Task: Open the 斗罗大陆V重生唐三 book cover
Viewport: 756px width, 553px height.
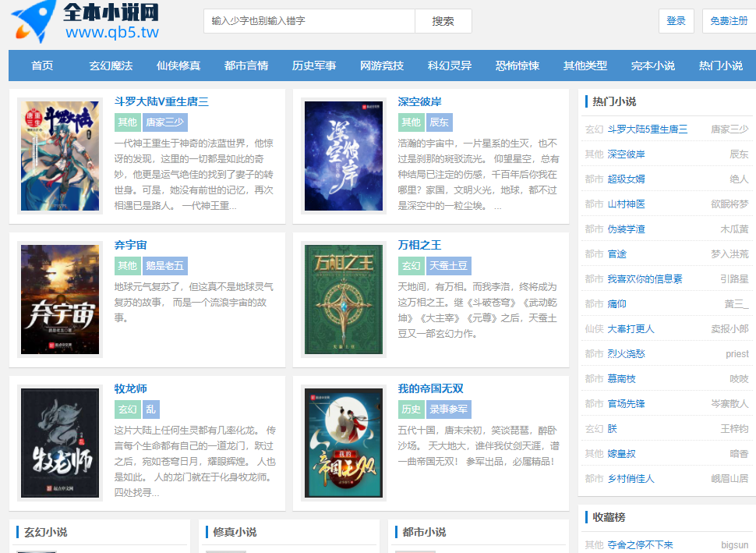Action: point(60,156)
